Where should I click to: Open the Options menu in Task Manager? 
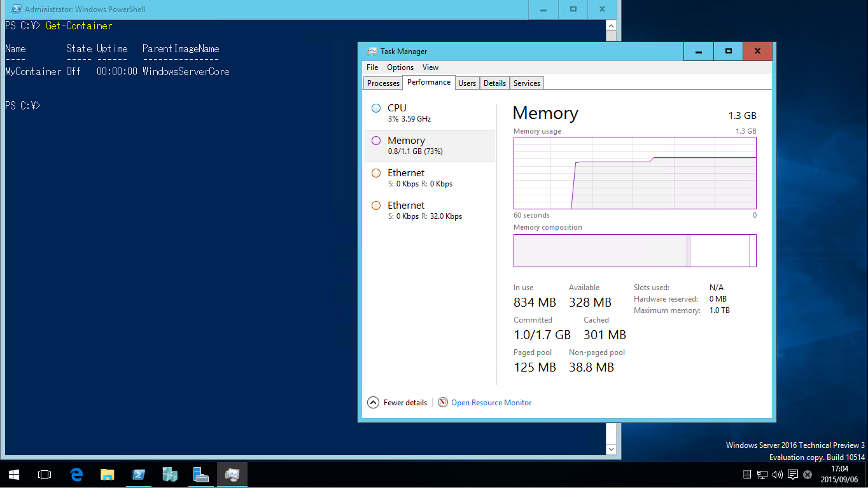pos(400,67)
